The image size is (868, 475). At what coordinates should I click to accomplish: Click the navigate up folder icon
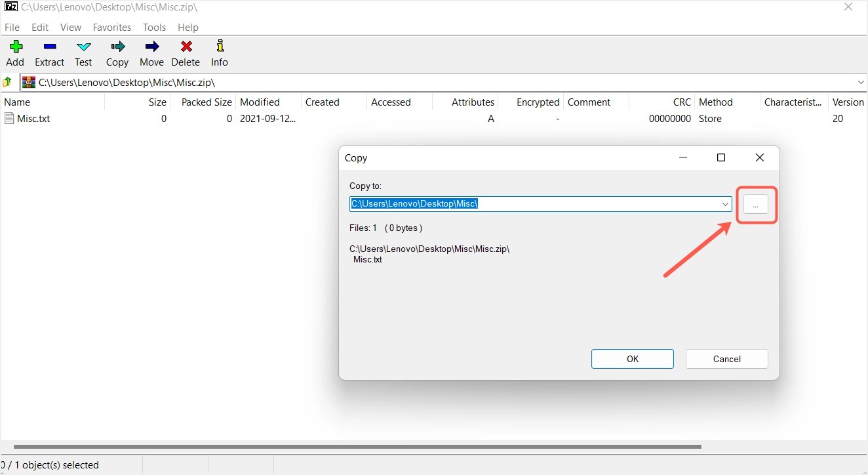click(7, 82)
